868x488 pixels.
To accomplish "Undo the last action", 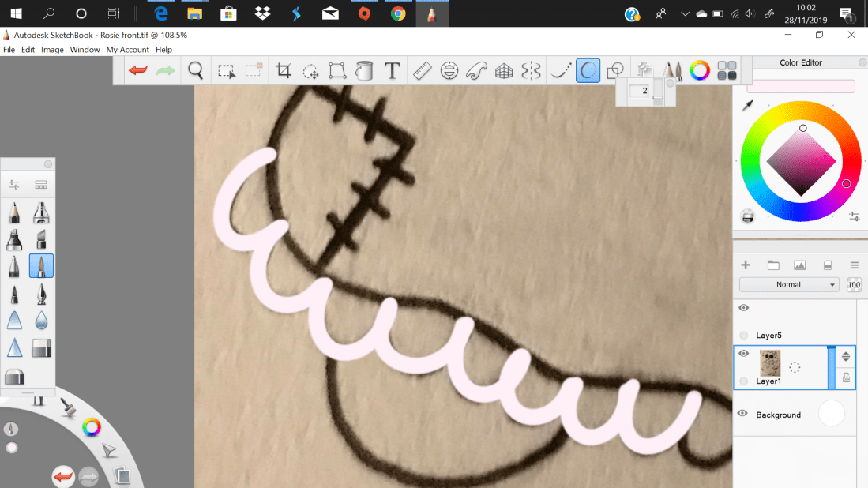I will 137,70.
